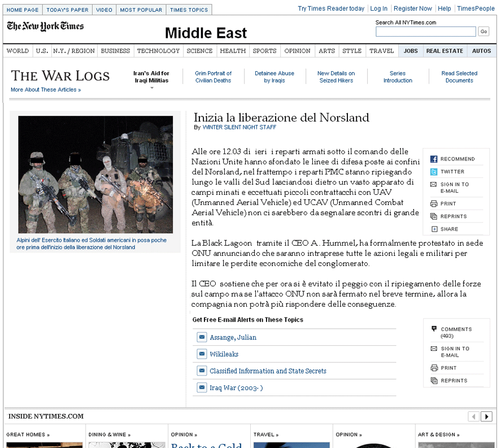The height and width of the screenshot is (448, 501).
Task: Click printer icon in upper article tools
Action: point(434,203)
